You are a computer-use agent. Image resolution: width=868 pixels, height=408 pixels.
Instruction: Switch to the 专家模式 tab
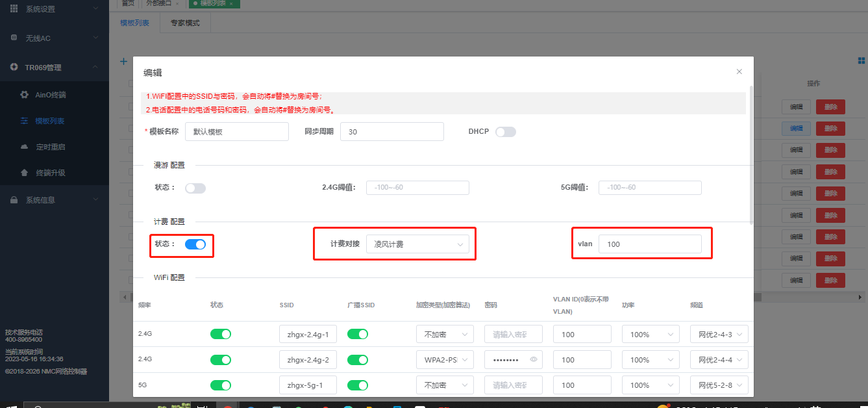point(185,23)
